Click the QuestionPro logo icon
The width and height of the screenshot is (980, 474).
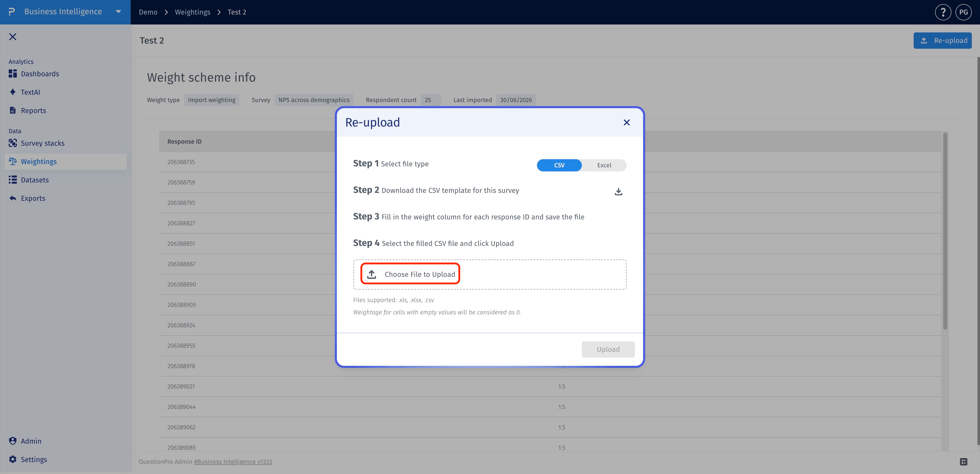coord(12,12)
